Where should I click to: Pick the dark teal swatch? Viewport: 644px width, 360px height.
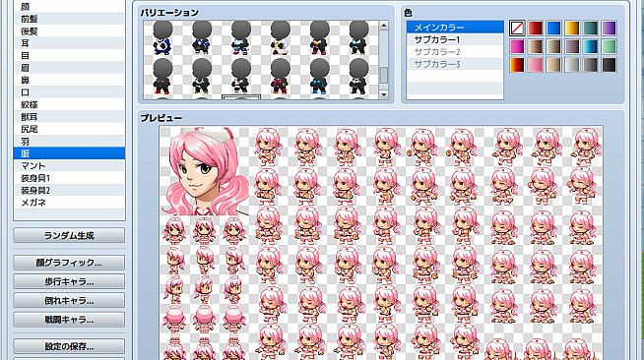coord(591,28)
